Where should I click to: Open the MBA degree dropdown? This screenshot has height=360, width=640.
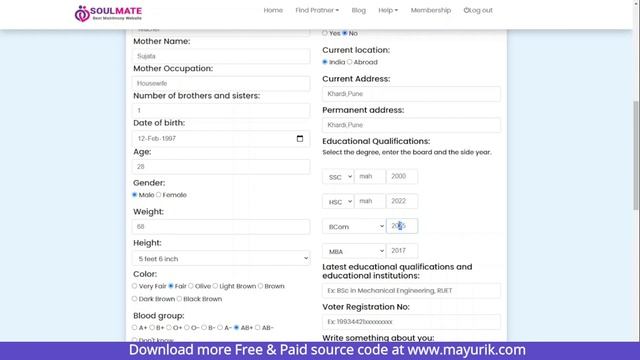354,251
